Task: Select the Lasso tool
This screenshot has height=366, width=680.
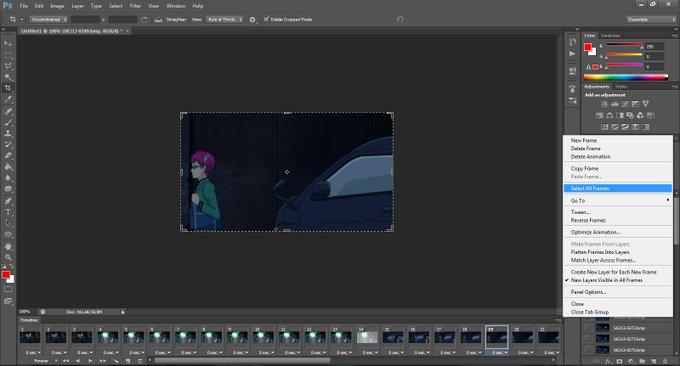Action: (x=8, y=66)
